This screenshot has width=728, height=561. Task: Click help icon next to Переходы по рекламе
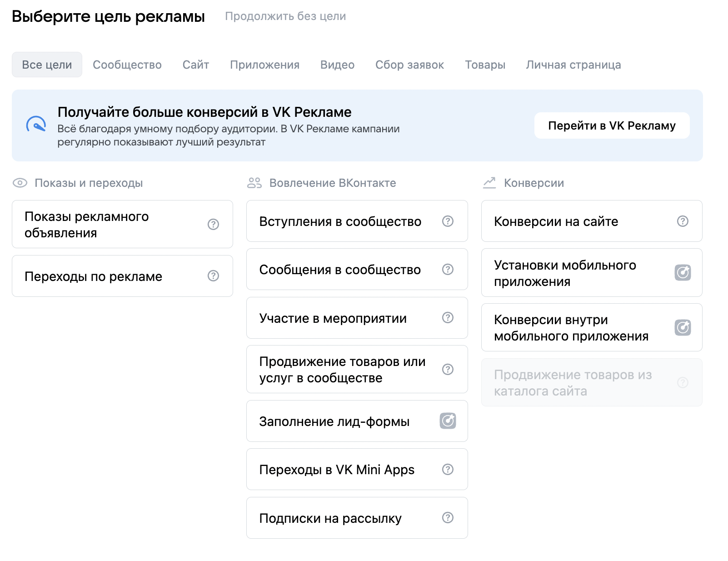213,276
